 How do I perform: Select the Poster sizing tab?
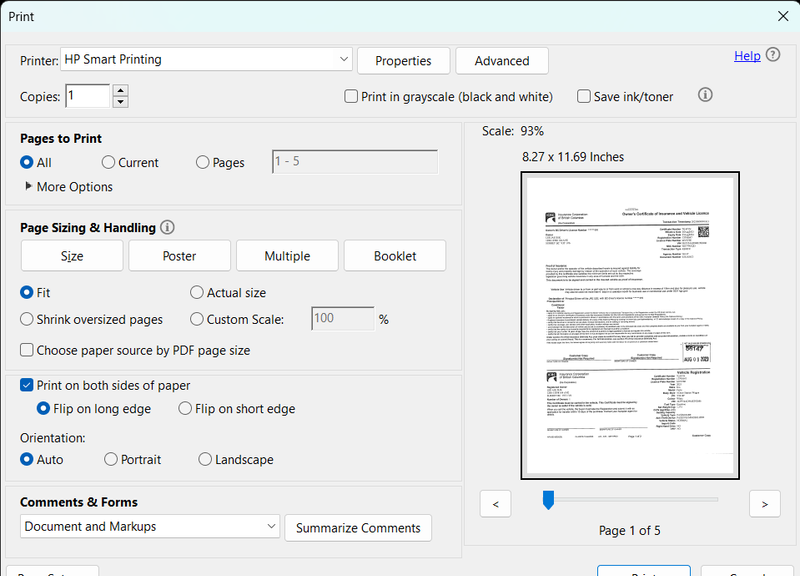[180, 256]
